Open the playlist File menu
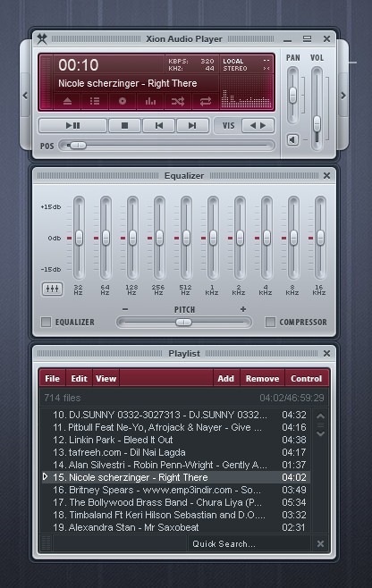Image resolution: width=372 pixels, height=588 pixels. (x=52, y=378)
